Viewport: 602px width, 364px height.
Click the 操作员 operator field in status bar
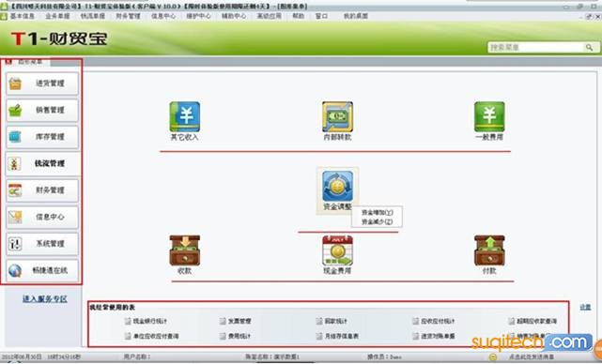[384, 357]
